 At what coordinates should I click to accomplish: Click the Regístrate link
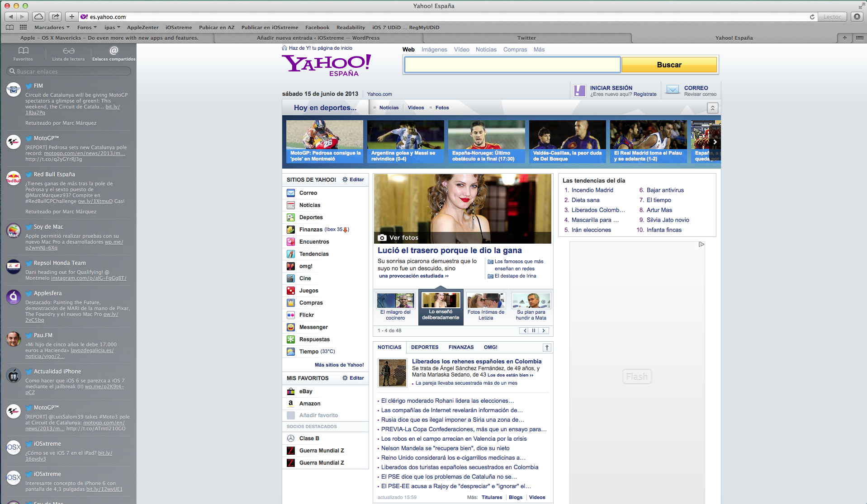(x=645, y=94)
